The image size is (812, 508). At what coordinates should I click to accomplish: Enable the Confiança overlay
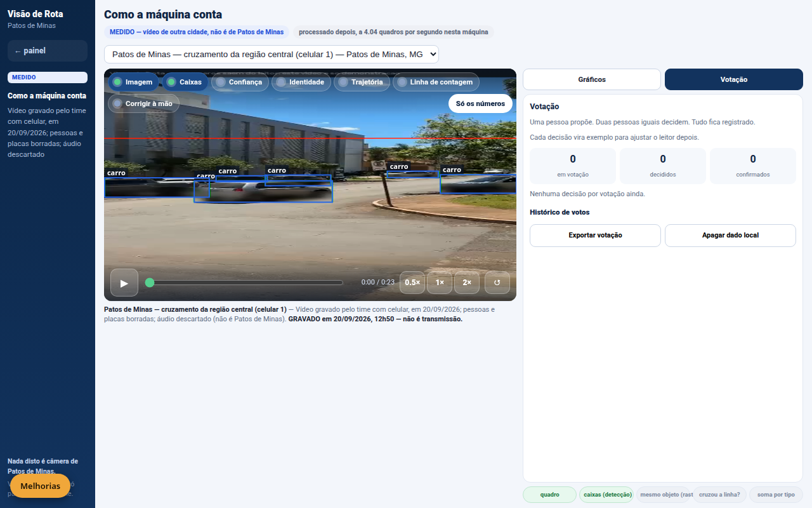tap(240, 82)
